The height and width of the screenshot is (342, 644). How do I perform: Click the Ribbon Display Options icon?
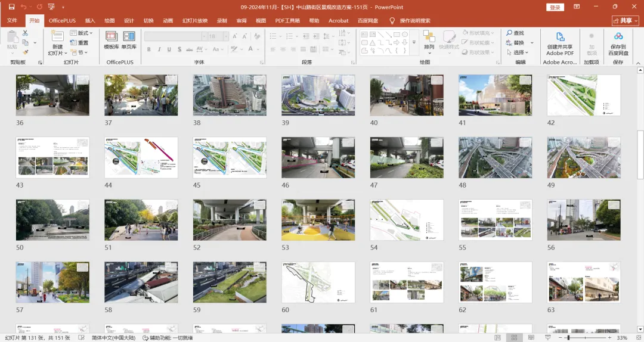577,7
